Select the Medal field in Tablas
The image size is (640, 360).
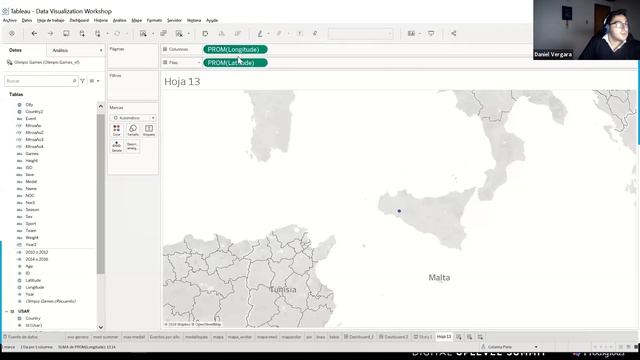[x=31, y=182]
